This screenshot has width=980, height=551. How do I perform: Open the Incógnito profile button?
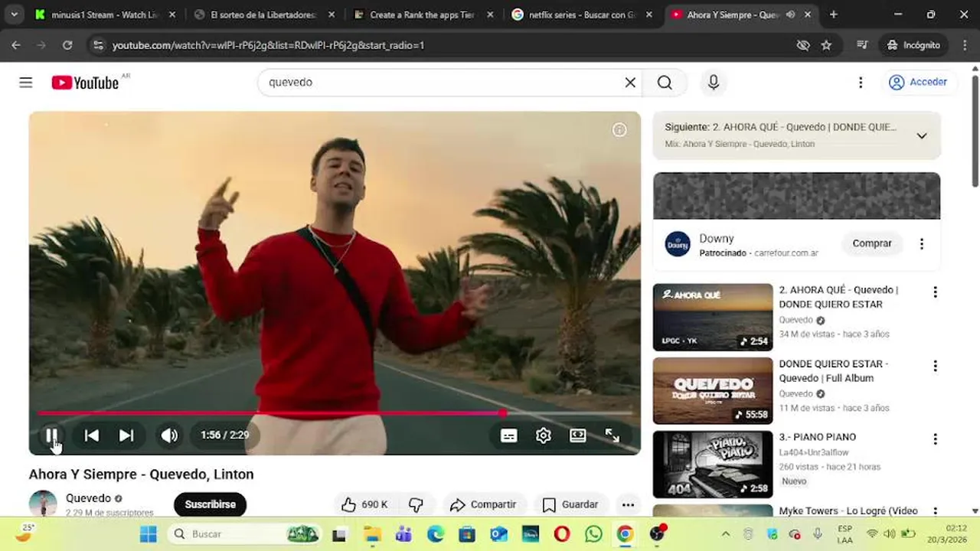pyautogui.click(x=913, y=45)
